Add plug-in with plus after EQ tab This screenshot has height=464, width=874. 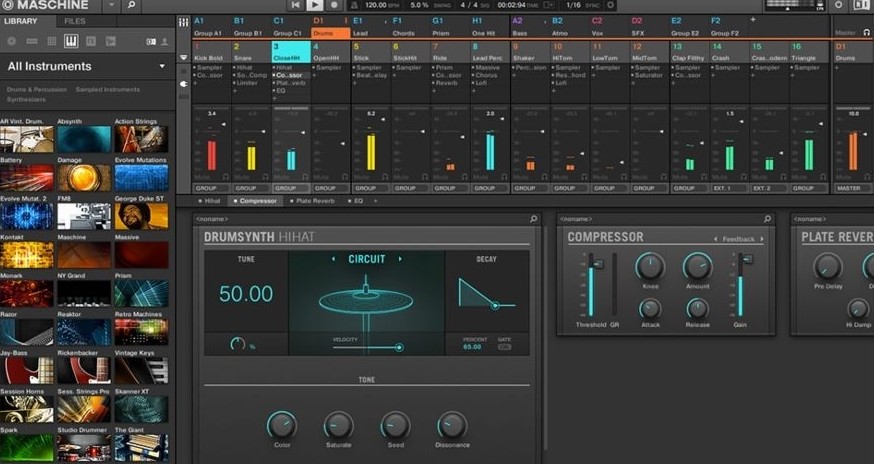pos(375,201)
